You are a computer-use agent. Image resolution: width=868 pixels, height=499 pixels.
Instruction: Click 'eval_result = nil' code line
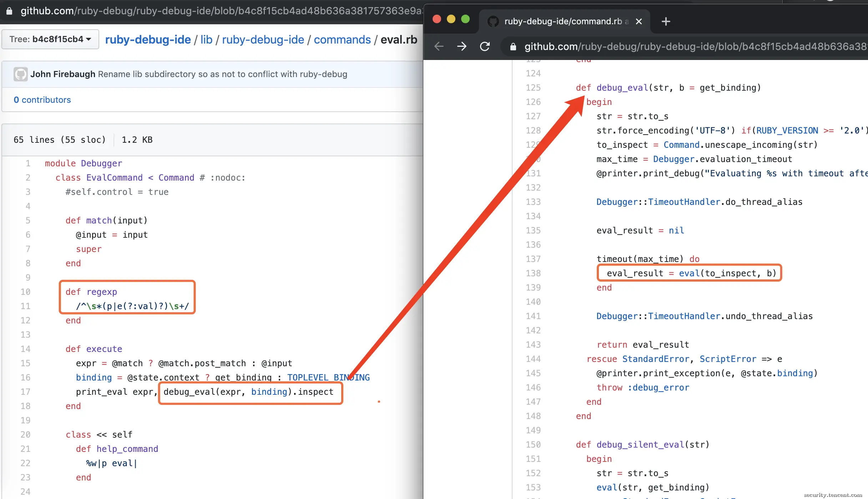(640, 231)
